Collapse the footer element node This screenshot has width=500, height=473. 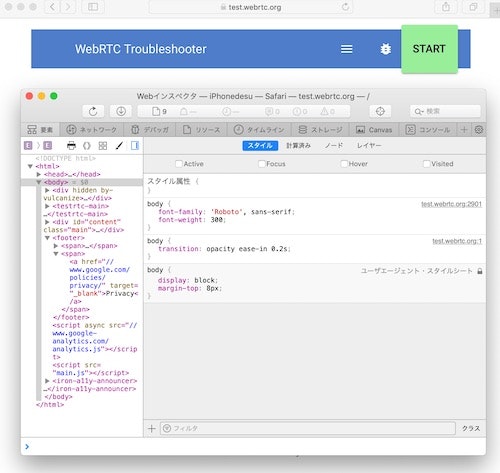(x=47, y=238)
